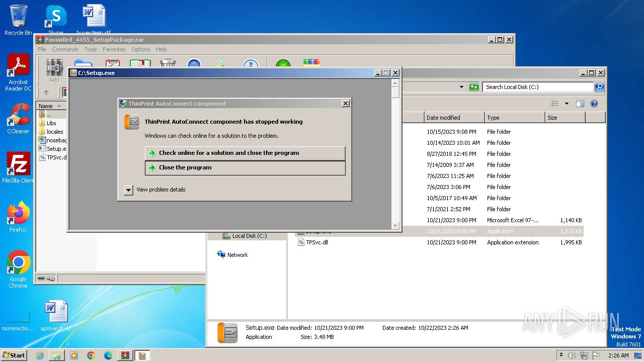The width and height of the screenshot is (644, 362).
Task: Click the Test archive icon in WinRAR toolbar
Action: [113, 64]
